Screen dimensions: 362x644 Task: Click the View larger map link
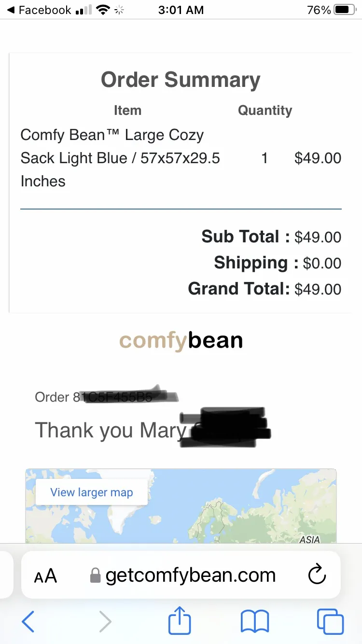(92, 492)
